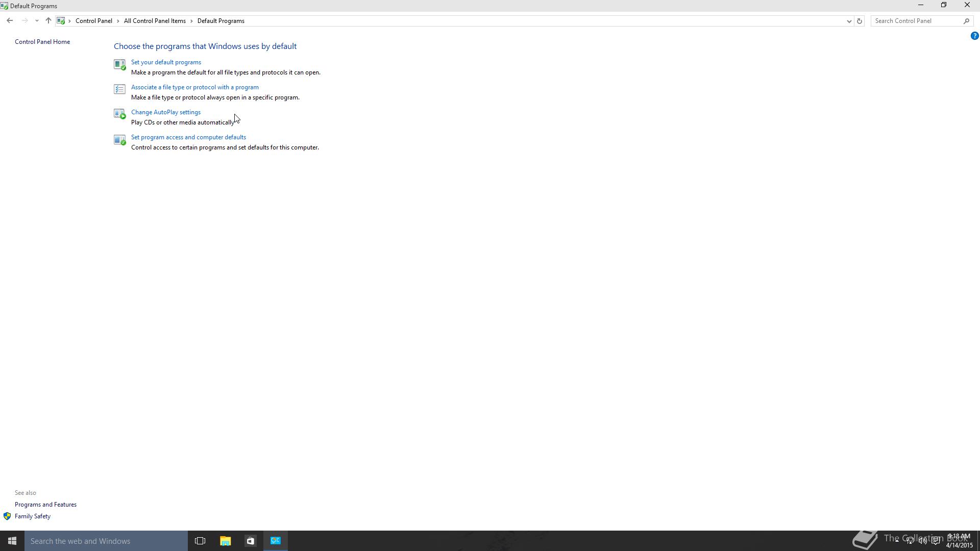Click the Change AutoPlay settings icon
The width and height of the screenshot is (980, 551).
point(119,114)
